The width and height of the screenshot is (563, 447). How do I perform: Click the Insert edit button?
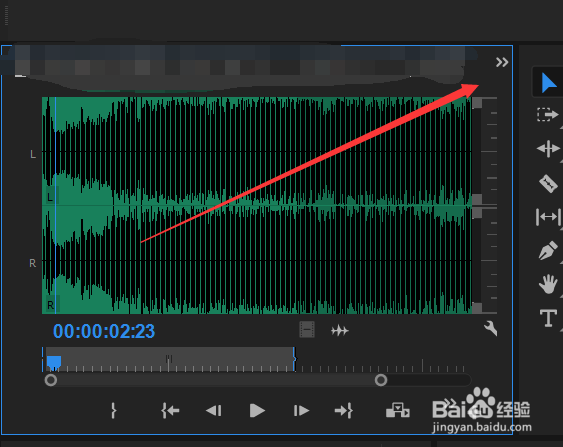(x=397, y=410)
